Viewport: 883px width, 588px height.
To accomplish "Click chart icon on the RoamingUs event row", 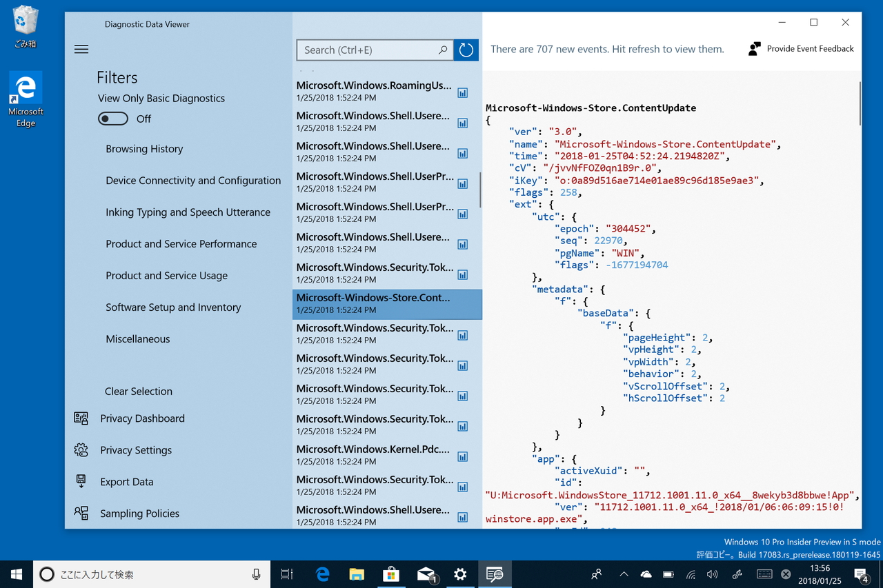I will (x=463, y=92).
